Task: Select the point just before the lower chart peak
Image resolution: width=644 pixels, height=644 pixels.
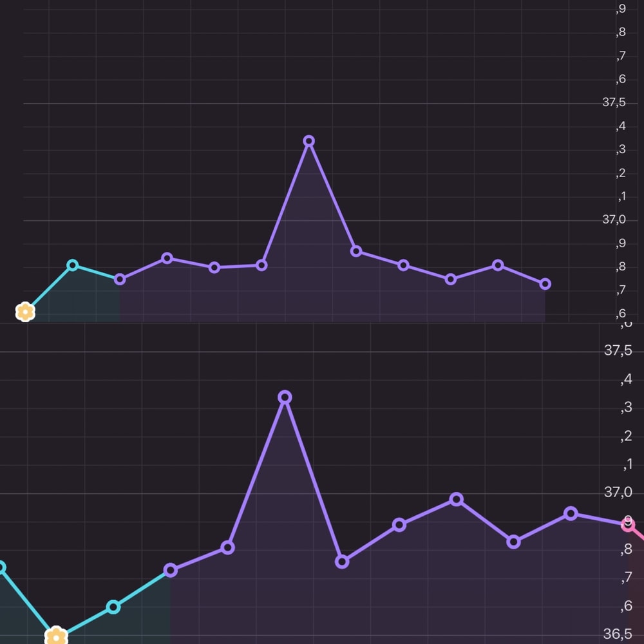Action: click(227, 547)
